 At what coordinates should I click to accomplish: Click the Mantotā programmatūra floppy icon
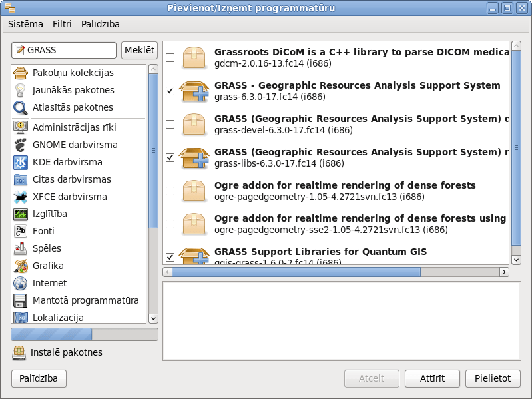click(x=21, y=300)
